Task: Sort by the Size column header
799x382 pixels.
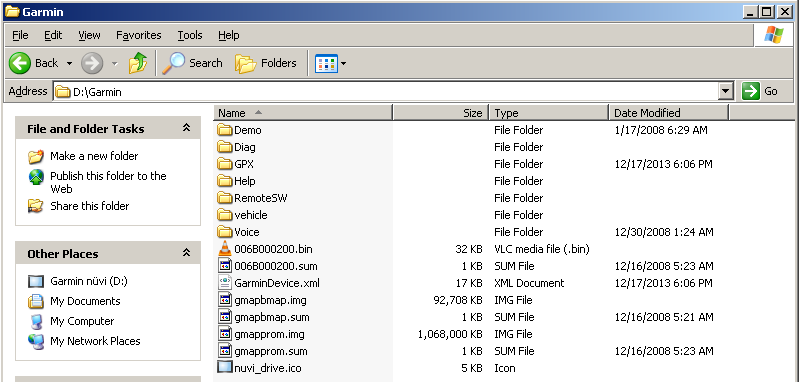Action: click(x=440, y=113)
